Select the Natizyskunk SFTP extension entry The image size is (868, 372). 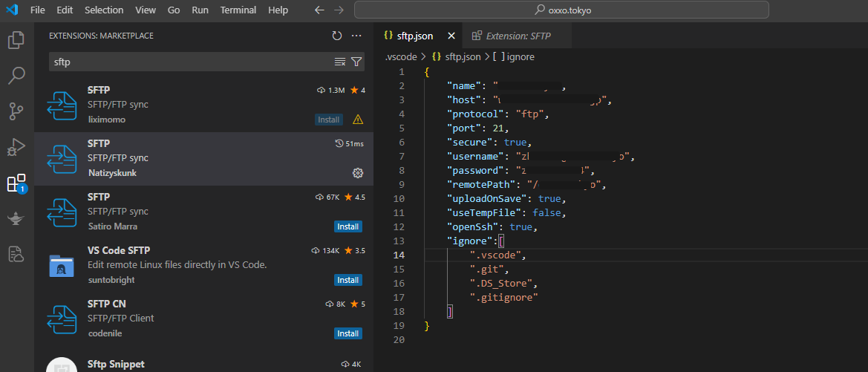[x=203, y=159]
